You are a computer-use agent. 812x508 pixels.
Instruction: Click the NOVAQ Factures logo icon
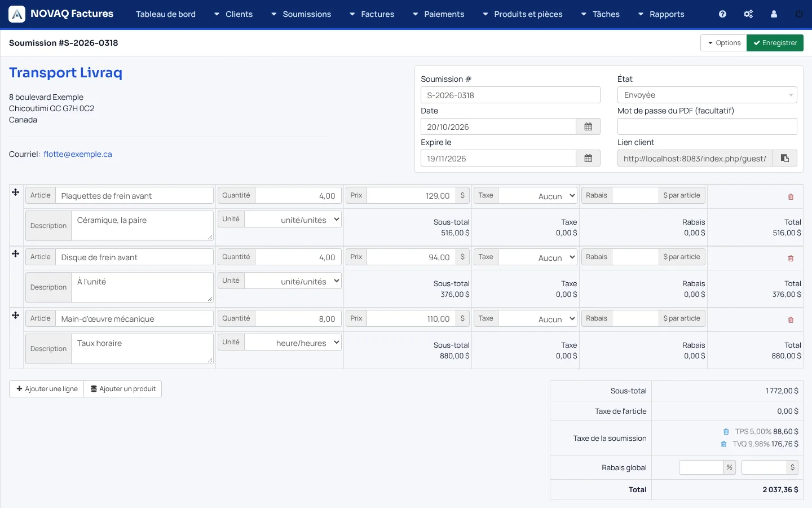(17, 14)
